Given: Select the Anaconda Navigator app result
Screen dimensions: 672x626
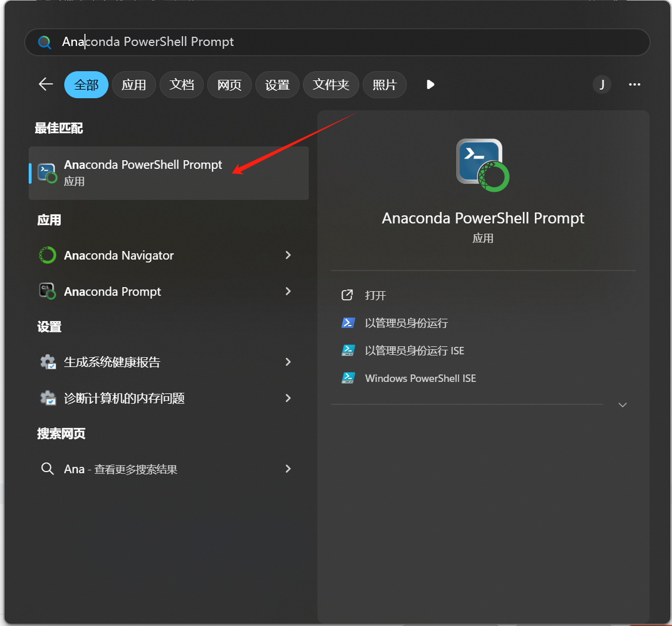Looking at the screenshot, I should [169, 255].
